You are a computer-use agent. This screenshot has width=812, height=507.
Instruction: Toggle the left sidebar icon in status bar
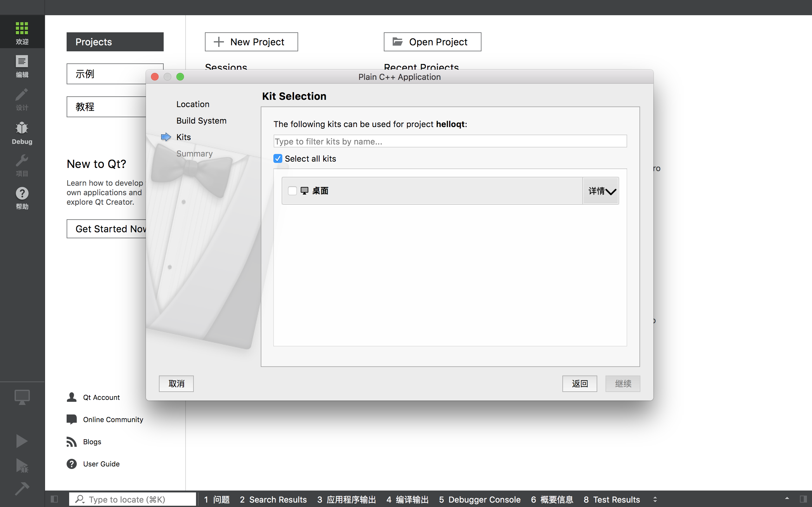[54, 499]
